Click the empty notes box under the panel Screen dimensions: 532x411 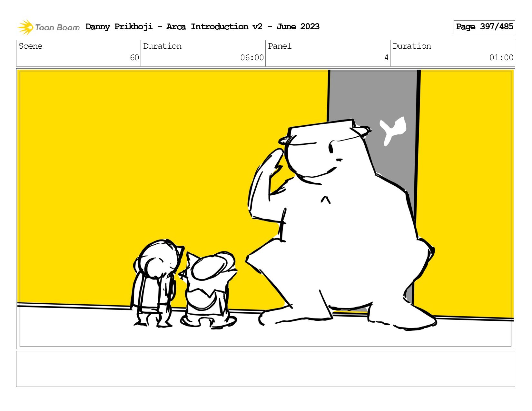(266, 369)
